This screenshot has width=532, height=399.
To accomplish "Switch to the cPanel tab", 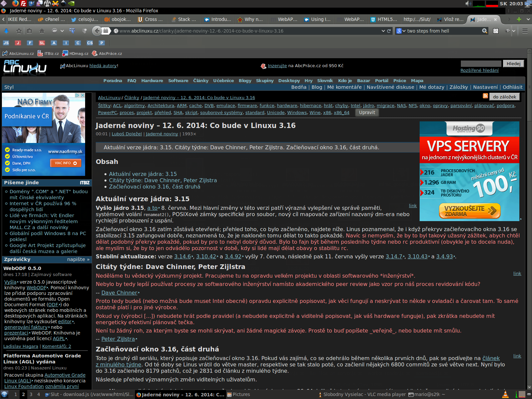I will (x=51, y=19).
